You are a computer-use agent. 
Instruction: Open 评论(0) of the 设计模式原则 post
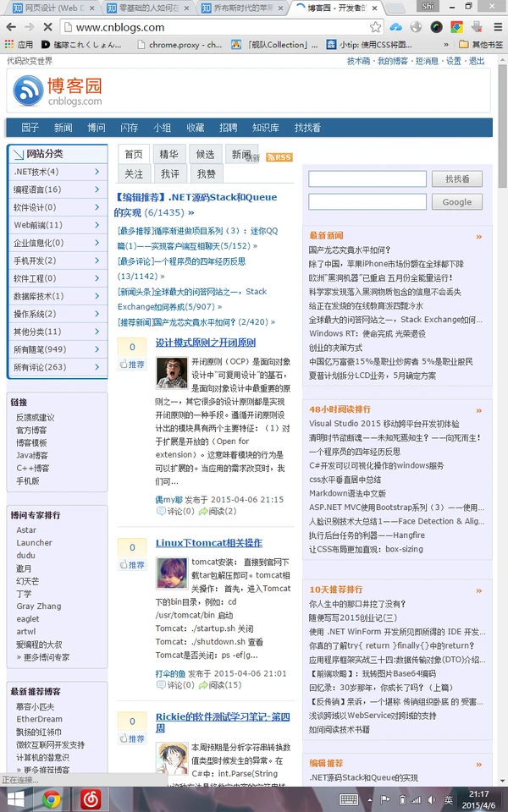(x=175, y=511)
